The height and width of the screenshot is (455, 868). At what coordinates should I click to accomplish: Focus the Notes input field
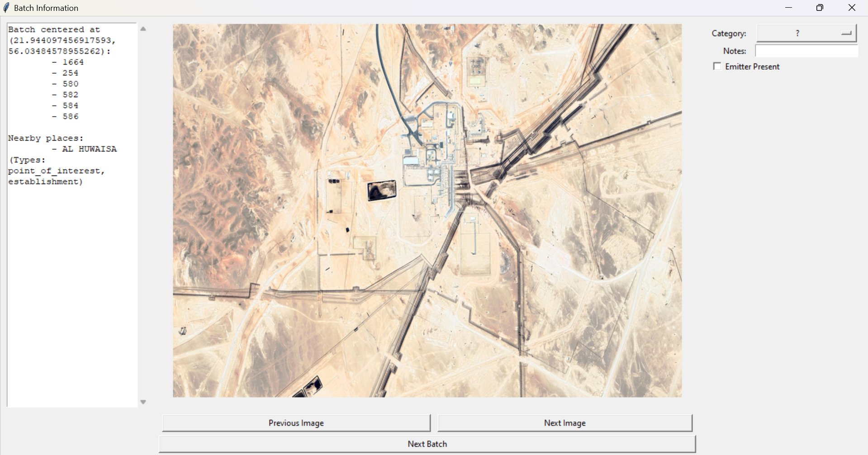806,51
